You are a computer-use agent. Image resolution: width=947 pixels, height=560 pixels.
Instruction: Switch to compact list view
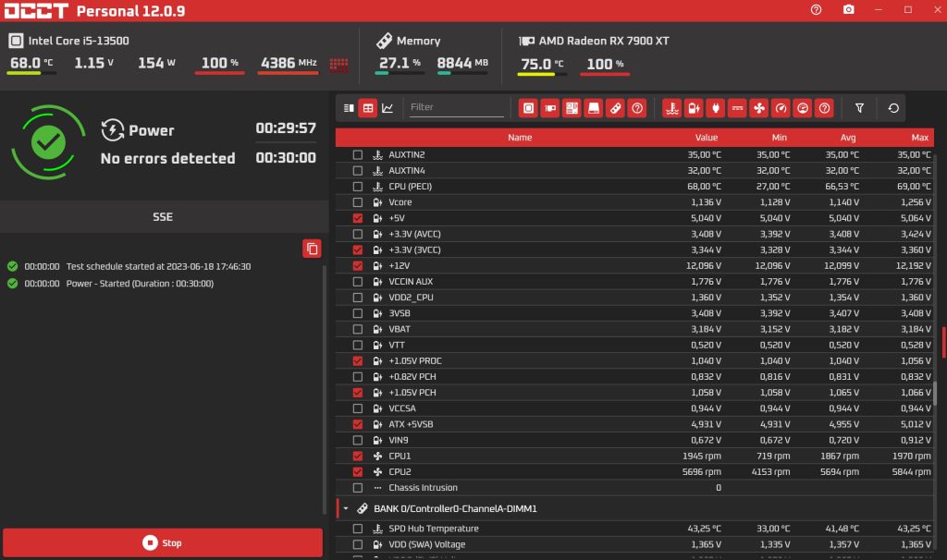349,108
